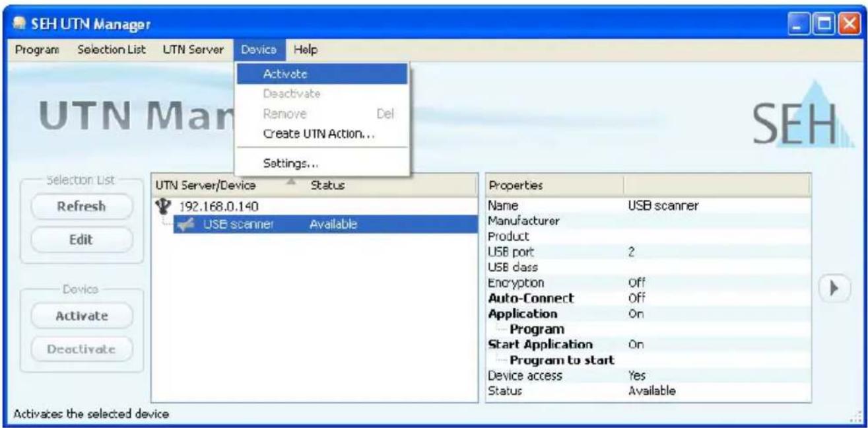The image size is (868, 428).
Task: Open the Program menu
Action: pos(37,50)
